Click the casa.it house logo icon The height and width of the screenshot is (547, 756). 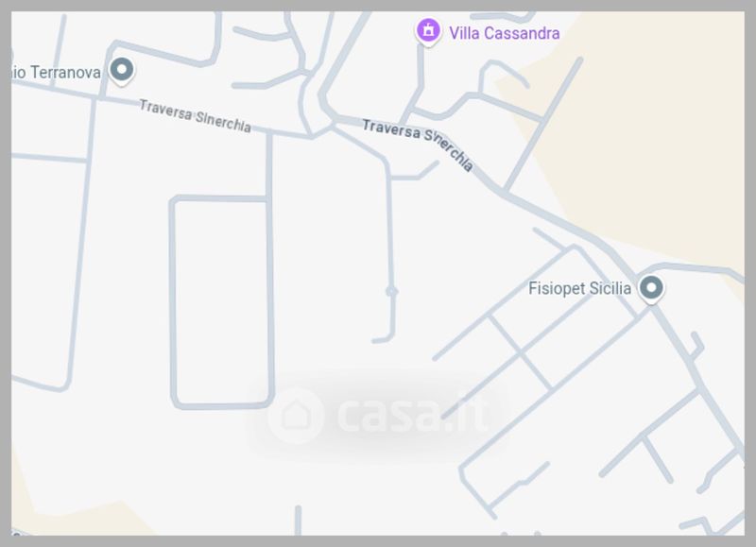click(x=296, y=416)
